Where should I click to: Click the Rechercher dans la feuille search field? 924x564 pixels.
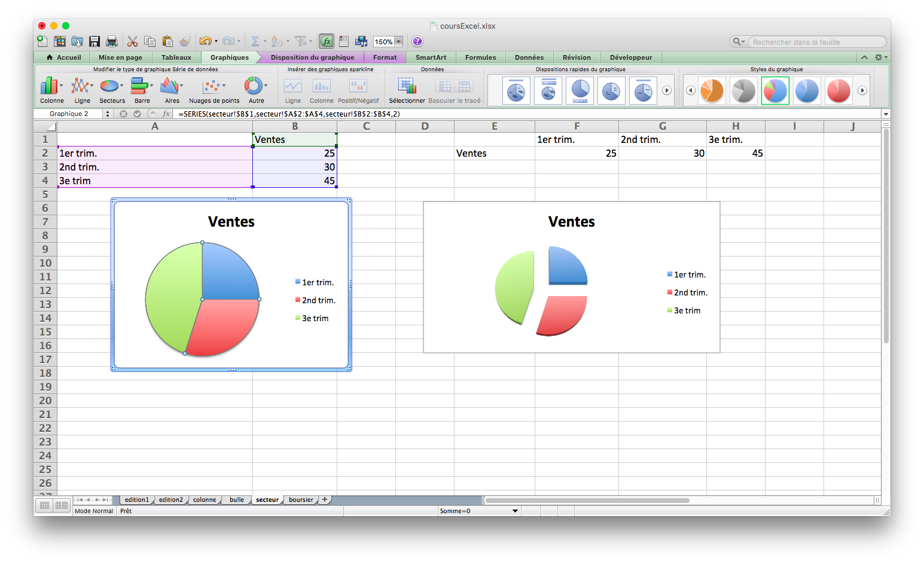pos(816,42)
